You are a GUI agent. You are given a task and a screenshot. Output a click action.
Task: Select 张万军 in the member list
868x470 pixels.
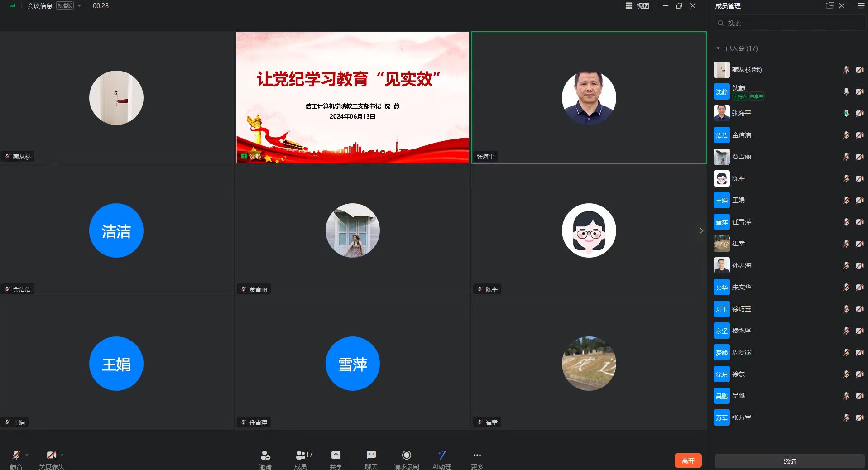point(789,417)
